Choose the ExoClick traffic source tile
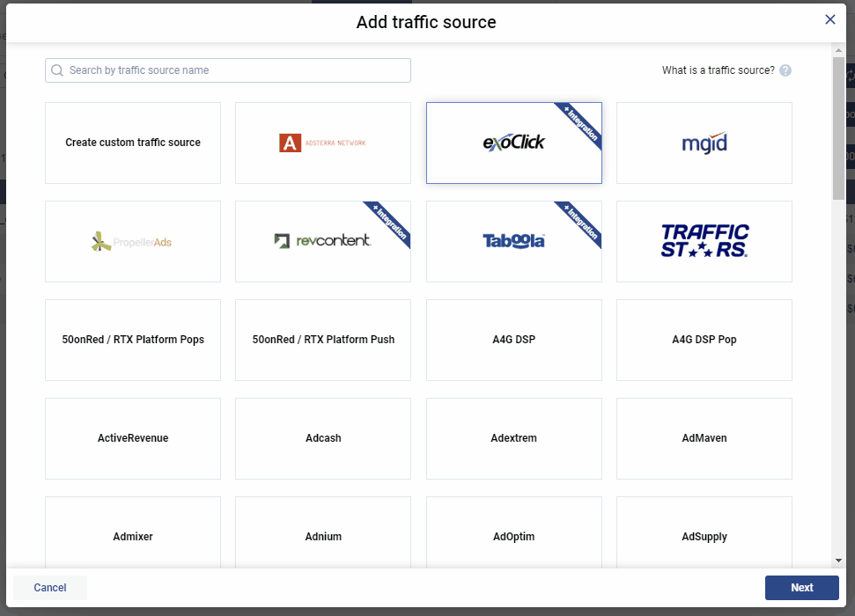Image resolution: width=855 pixels, height=616 pixels. point(513,143)
